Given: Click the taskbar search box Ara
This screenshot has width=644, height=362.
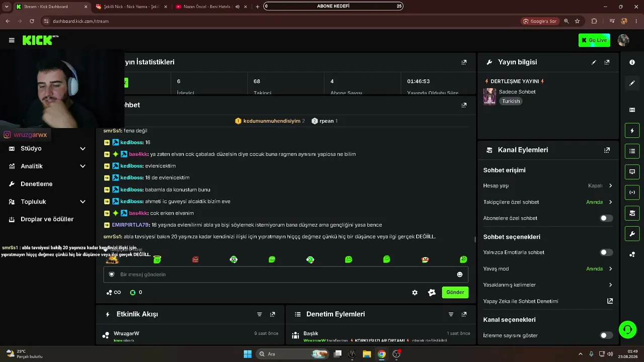Looking at the screenshot, I should click(293, 354).
